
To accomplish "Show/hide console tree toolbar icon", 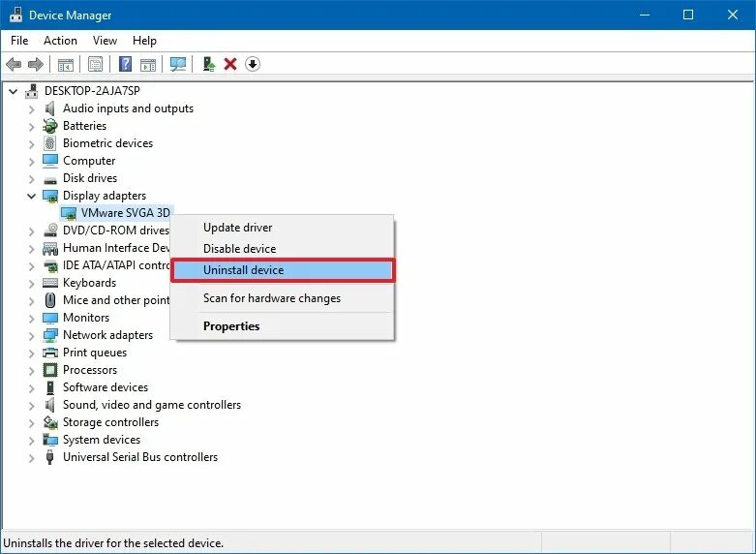I will (x=66, y=64).
